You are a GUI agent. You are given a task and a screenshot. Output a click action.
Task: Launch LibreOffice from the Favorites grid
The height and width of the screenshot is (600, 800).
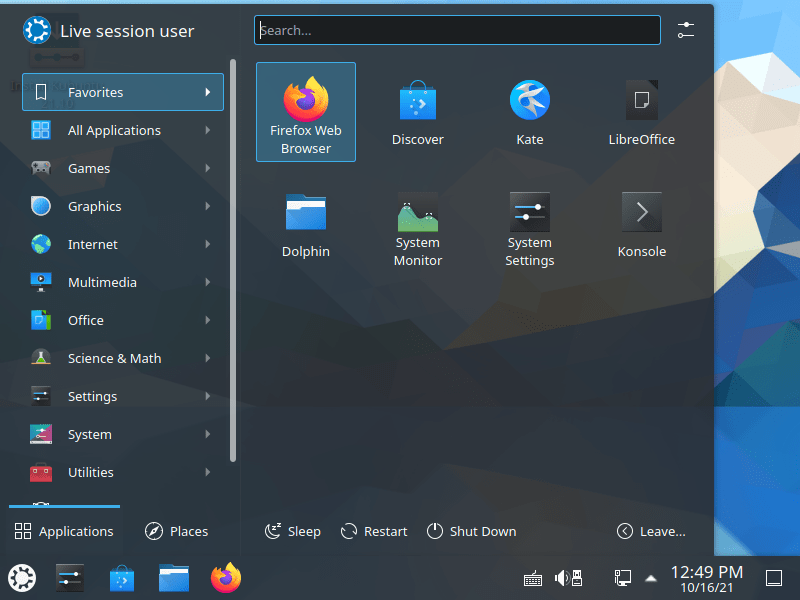pyautogui.click(x=641, y=112)
